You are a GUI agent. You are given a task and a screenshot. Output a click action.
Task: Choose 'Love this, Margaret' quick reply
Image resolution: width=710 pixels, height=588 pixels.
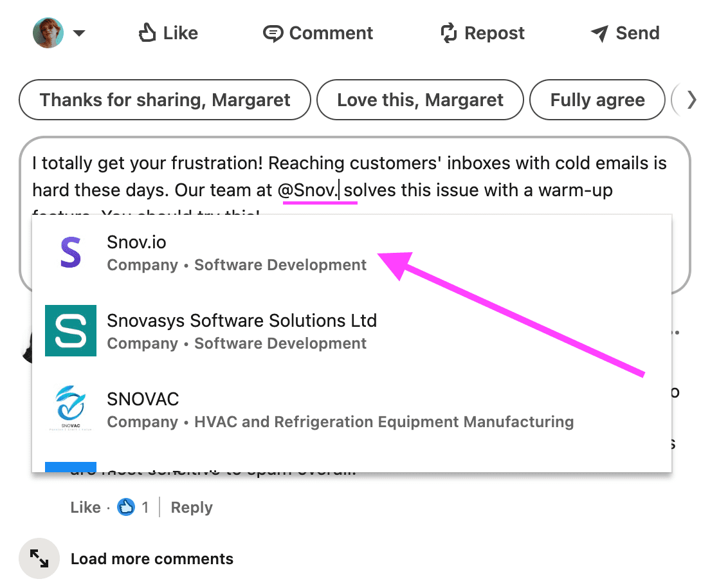point(420,100)
